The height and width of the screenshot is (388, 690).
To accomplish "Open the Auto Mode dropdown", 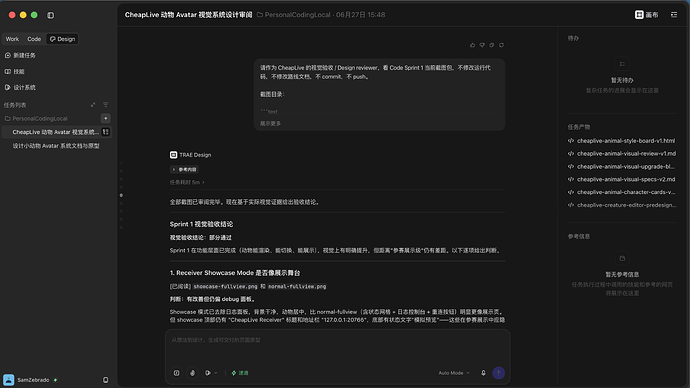I will [x=454, y=373].
